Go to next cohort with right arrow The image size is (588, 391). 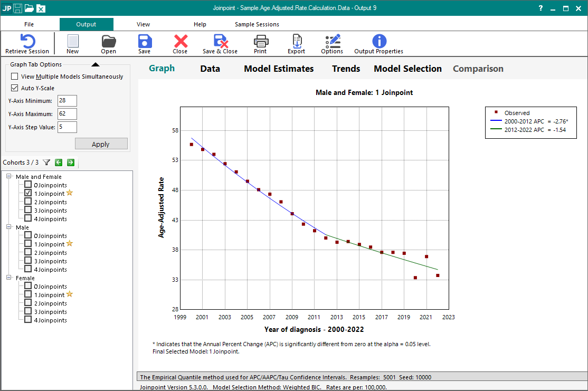(70, 163)
